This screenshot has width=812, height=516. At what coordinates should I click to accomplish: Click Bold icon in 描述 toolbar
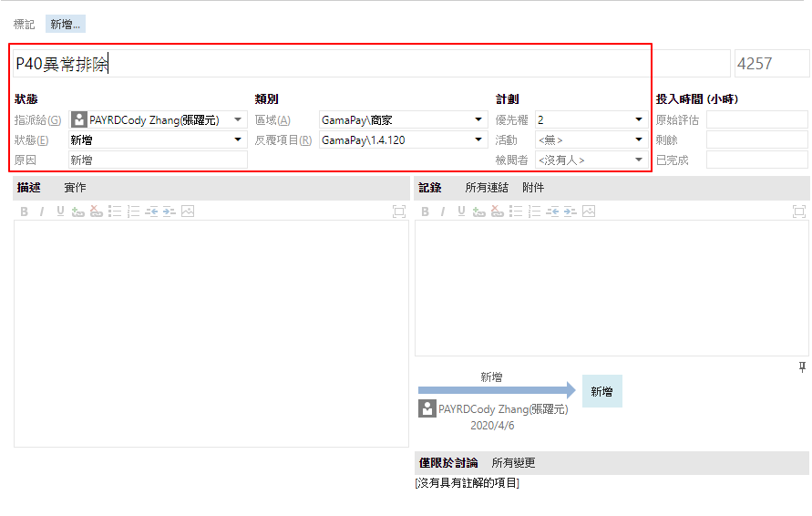click(x=24, y=212)
